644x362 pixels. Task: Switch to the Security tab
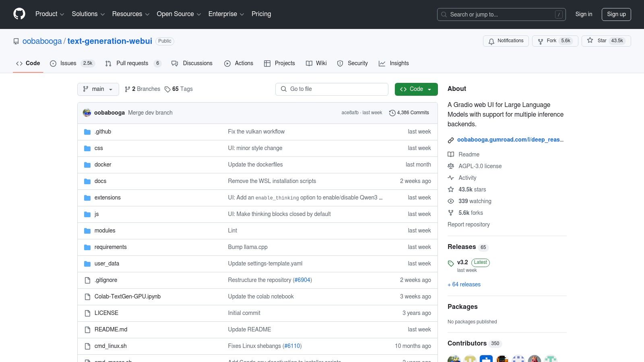(353, 63)
